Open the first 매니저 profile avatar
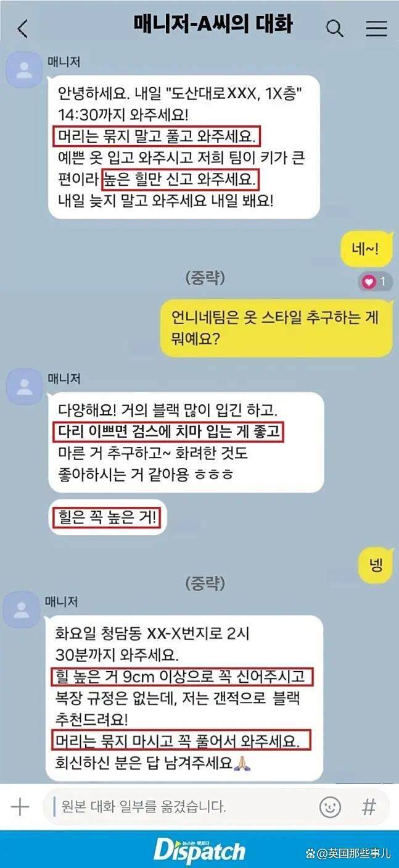 coord(25,70)
